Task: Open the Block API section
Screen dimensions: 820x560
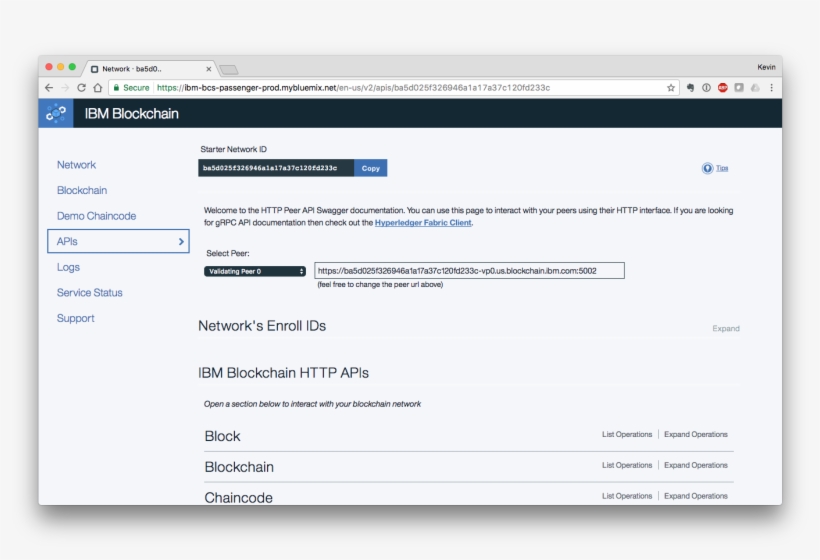Action: point(222,436)
